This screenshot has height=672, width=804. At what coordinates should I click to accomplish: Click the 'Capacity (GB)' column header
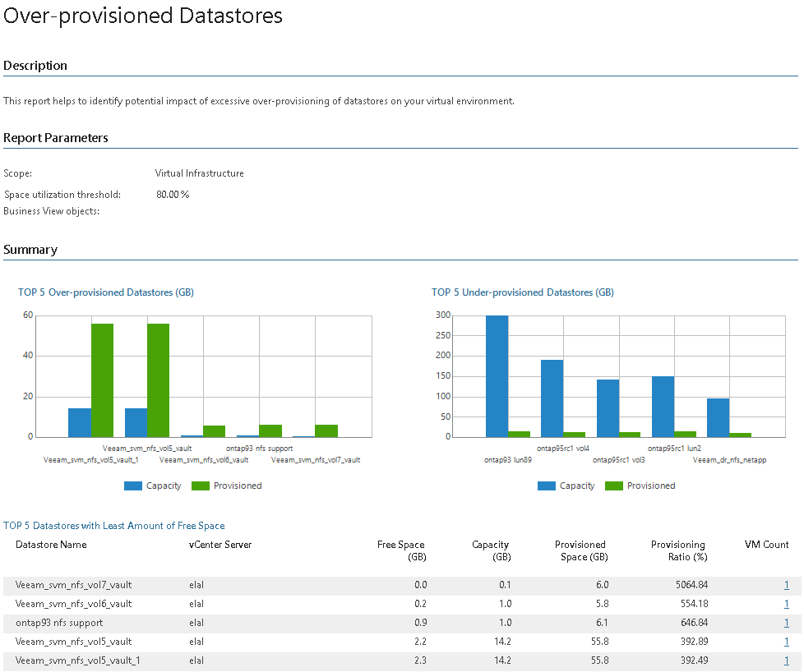click(x=492, y=550)
